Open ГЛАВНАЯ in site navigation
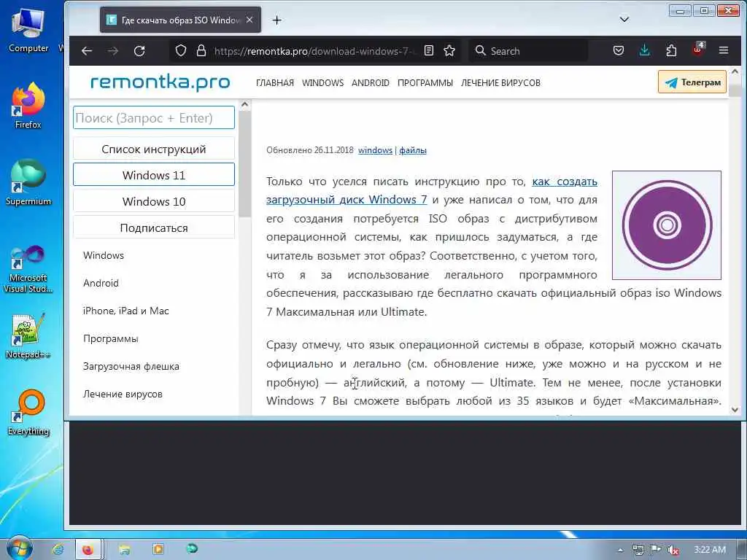The width and height of the screenshot is (747, 560). 275,83
